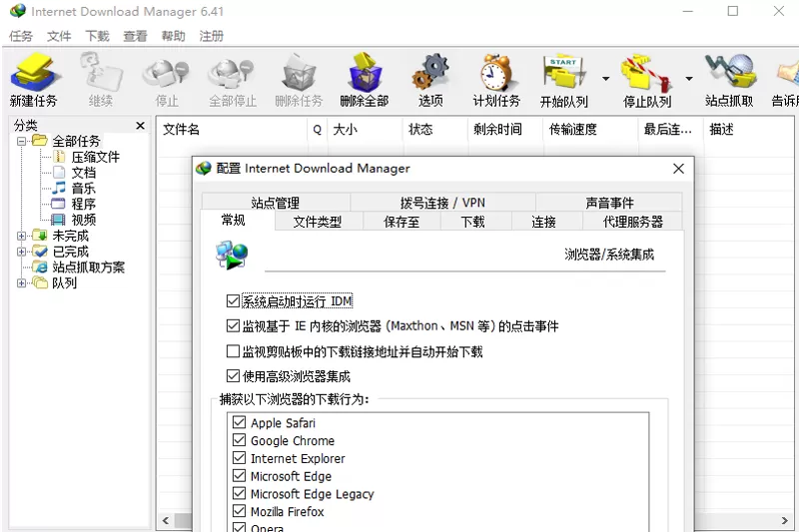Screen dimensions: 799x532
Task: Uncheck Microsoft Edge browser capture
Action: tap(239, 476)
